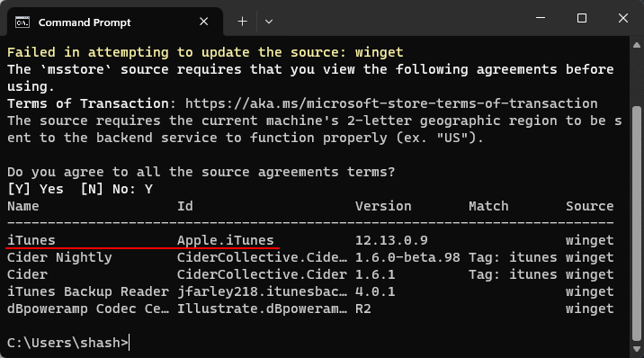This screenshot has height=358, width=644.
Task: Click the iTunes Backup Reader entry
Action: coord(88,291)
